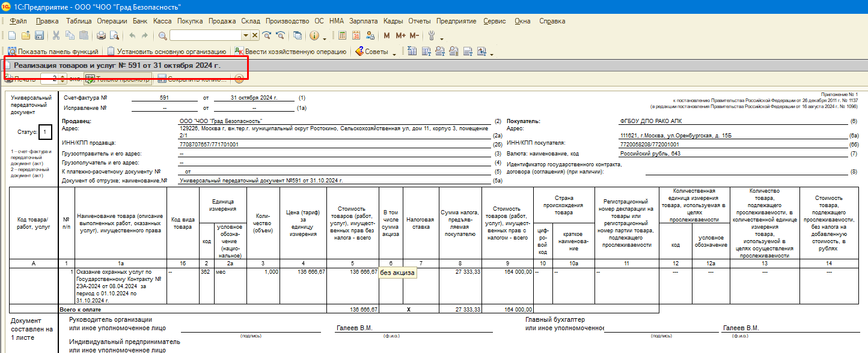The image size is (868, 353).
Task: Open the Calendar icon showing 31
Action: (x=355, y=35)
